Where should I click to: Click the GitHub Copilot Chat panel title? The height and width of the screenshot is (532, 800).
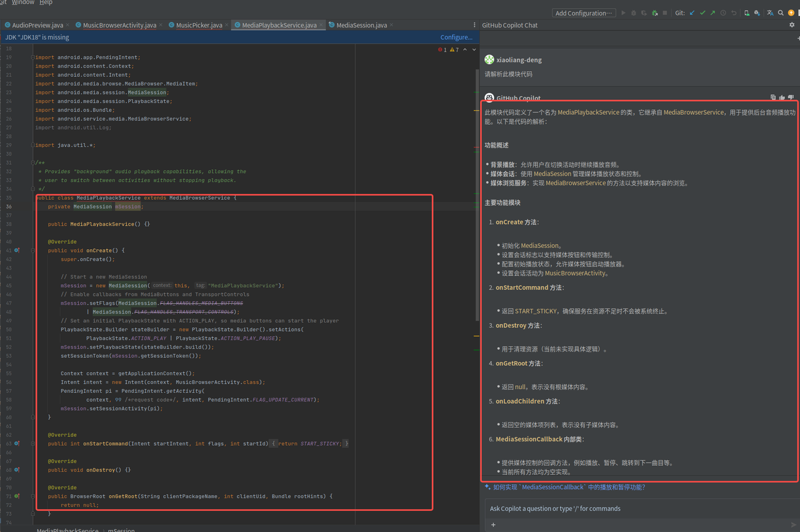[509, 25]
